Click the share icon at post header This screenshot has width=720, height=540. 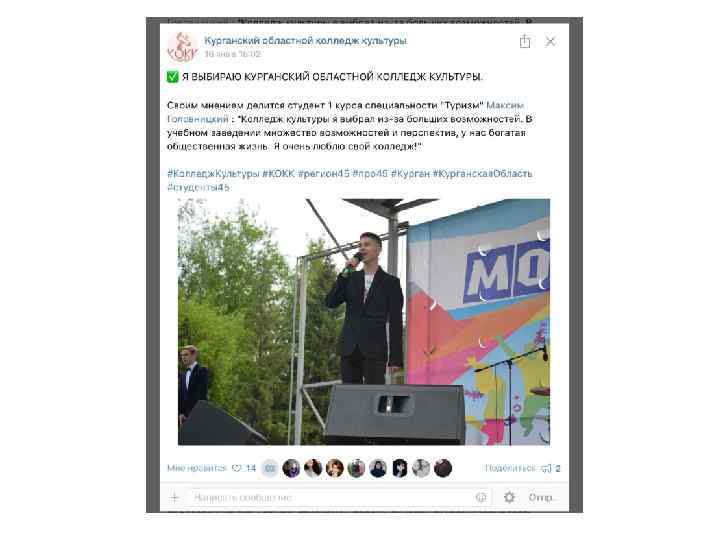pos(525,41)
